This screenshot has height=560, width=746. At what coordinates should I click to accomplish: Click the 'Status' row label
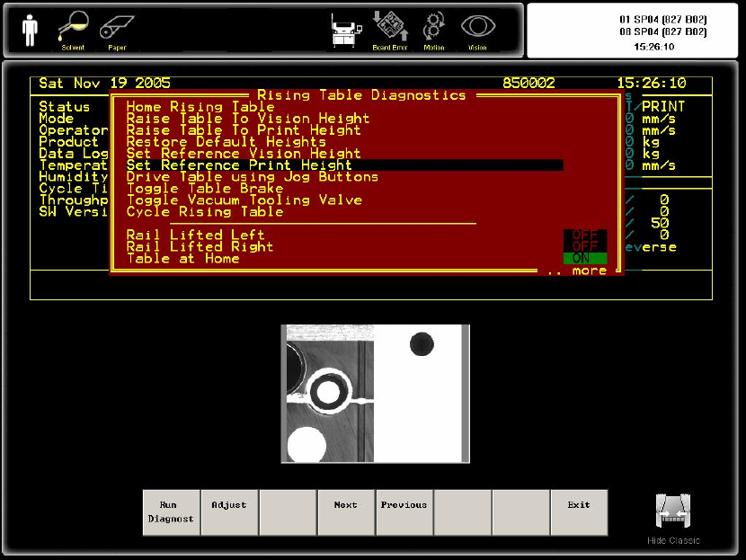click(64, 107)
